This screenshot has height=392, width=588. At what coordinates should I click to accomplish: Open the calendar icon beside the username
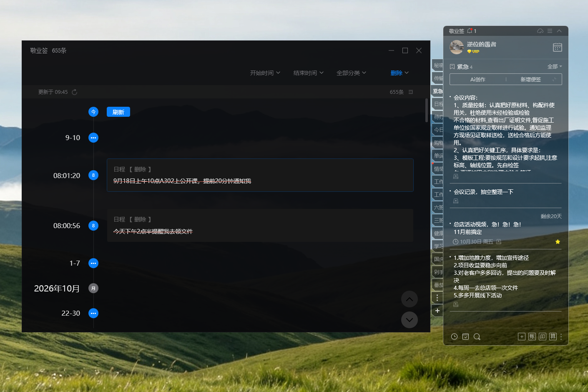(x=558, y=47)
